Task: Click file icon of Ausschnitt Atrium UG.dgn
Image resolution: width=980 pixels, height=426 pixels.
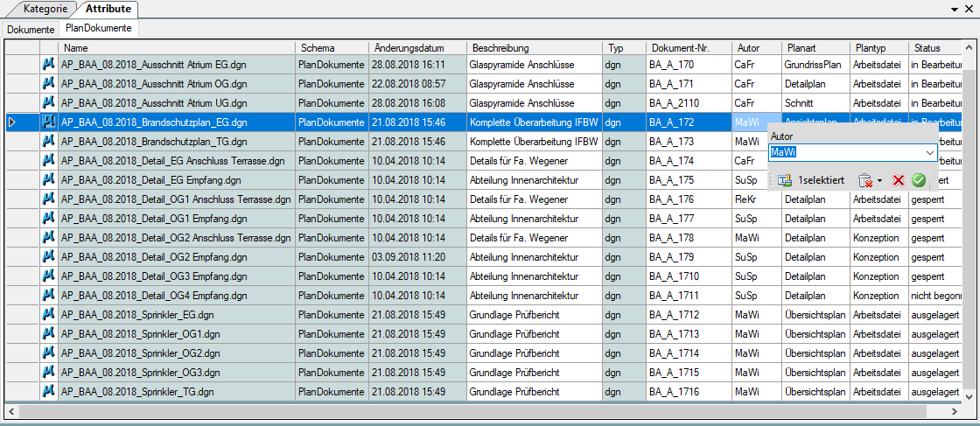Action: pyautogui.click(x=49, y=103)
